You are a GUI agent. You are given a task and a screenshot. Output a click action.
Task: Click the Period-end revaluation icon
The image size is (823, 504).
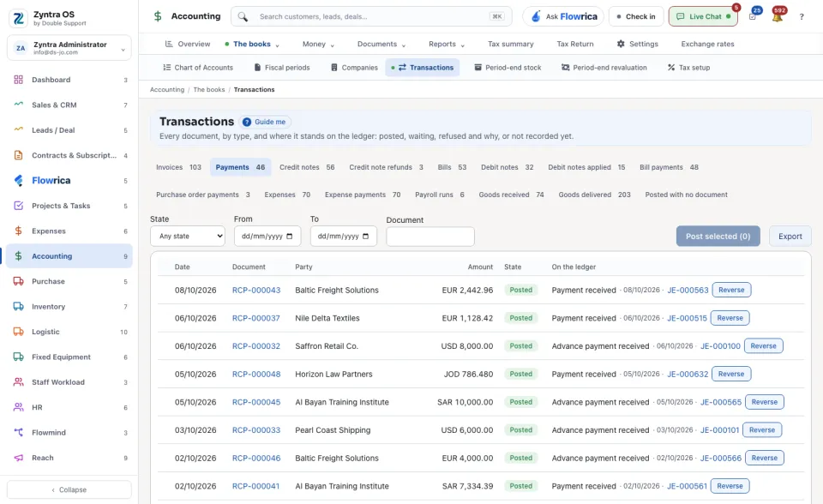pos(565,68)
